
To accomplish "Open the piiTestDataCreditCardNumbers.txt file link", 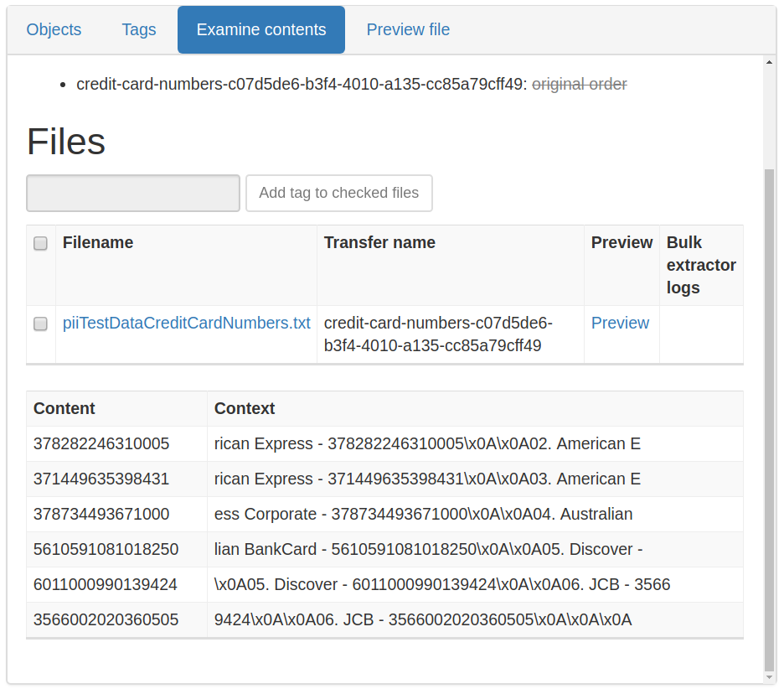I will click(x=186, y=324).
